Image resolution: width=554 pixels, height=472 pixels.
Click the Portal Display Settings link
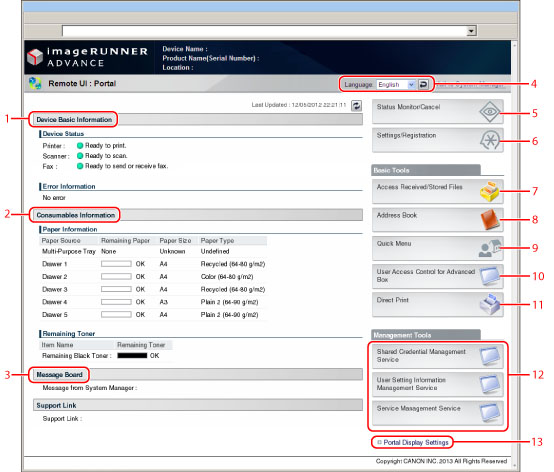416,442
